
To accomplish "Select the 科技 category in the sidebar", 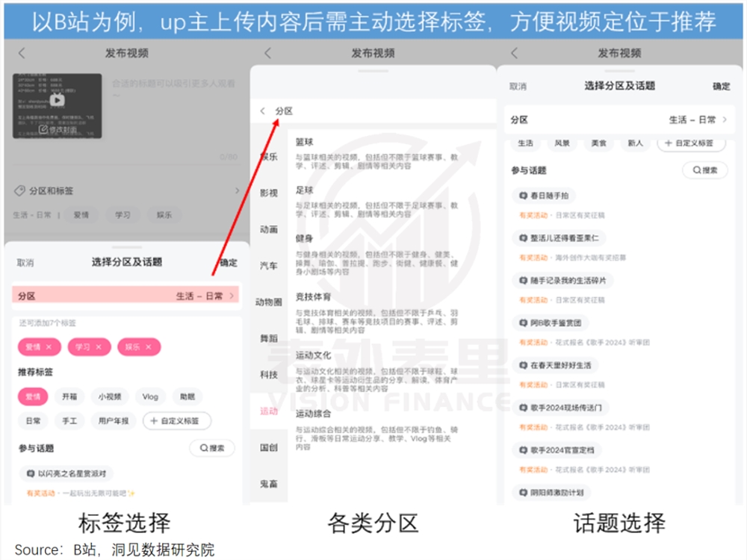I will [267, 373].
